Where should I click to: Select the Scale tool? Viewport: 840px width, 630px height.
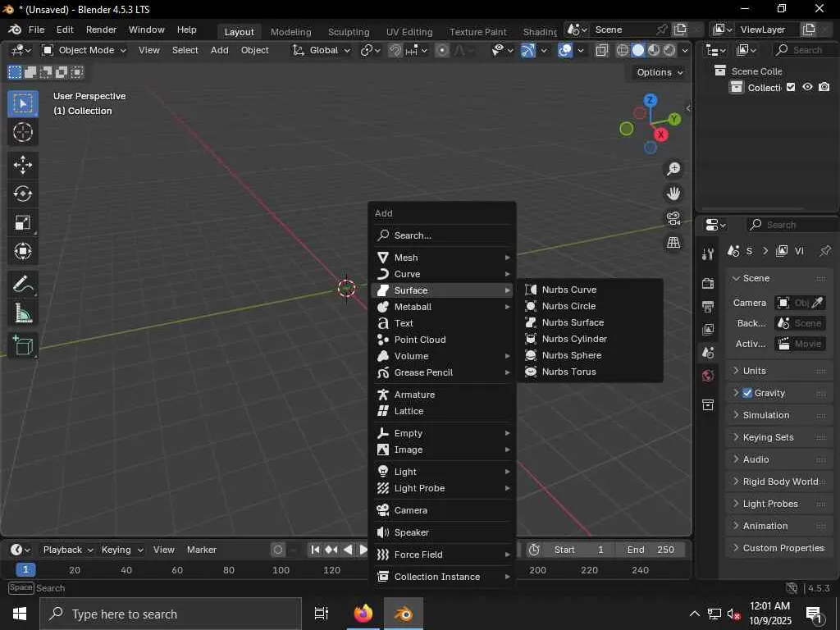[22, 222]
